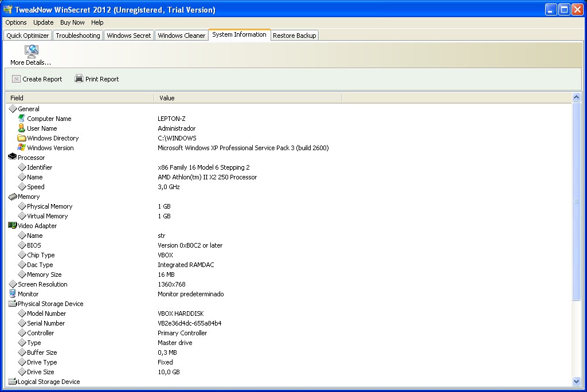Select the Dac Type row
587x392 pixels.
[289, 264]
